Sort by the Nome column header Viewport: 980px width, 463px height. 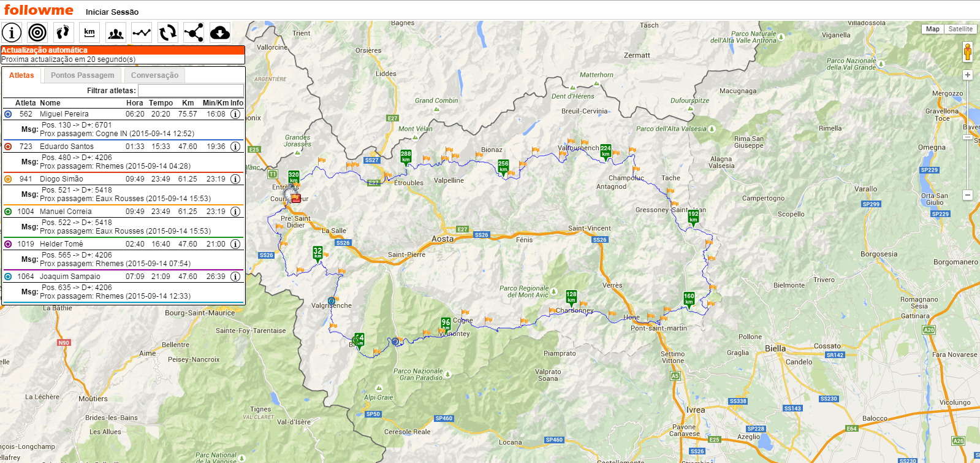[x=50, y=103]
